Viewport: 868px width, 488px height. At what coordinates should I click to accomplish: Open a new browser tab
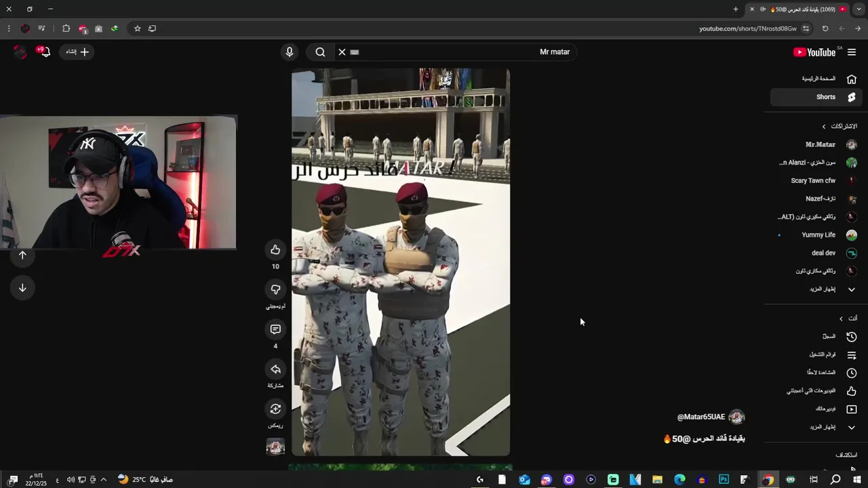point(736,9)
